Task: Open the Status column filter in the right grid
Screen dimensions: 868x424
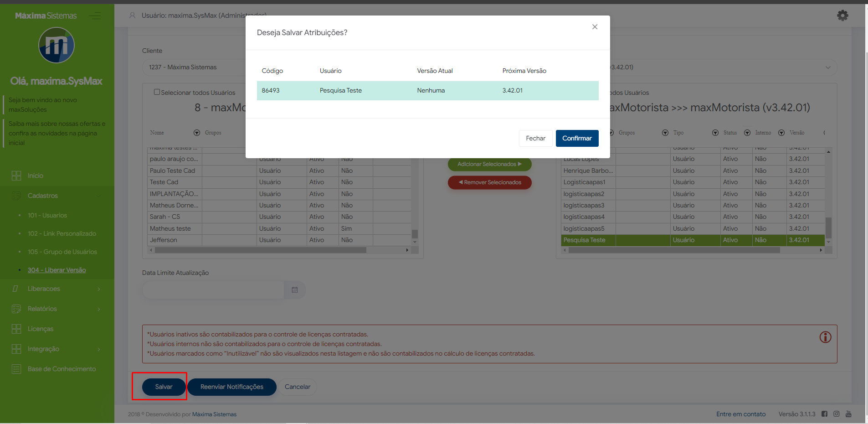Action: 747,133
